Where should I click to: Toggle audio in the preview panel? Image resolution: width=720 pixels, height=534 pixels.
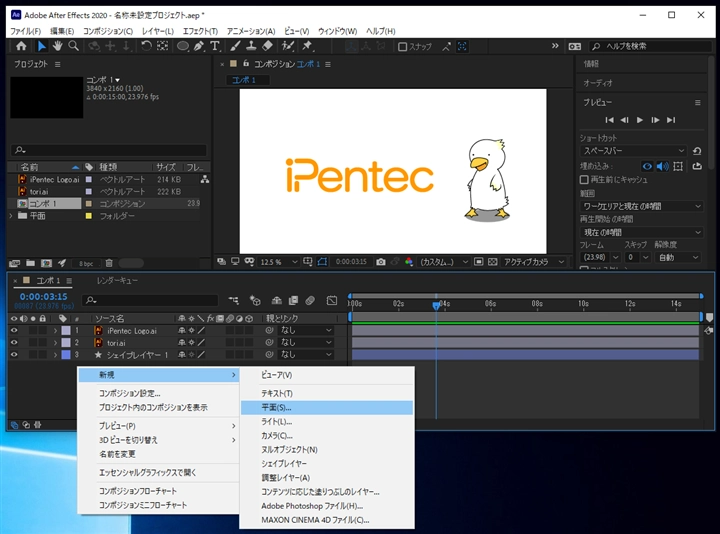point(663,166)
